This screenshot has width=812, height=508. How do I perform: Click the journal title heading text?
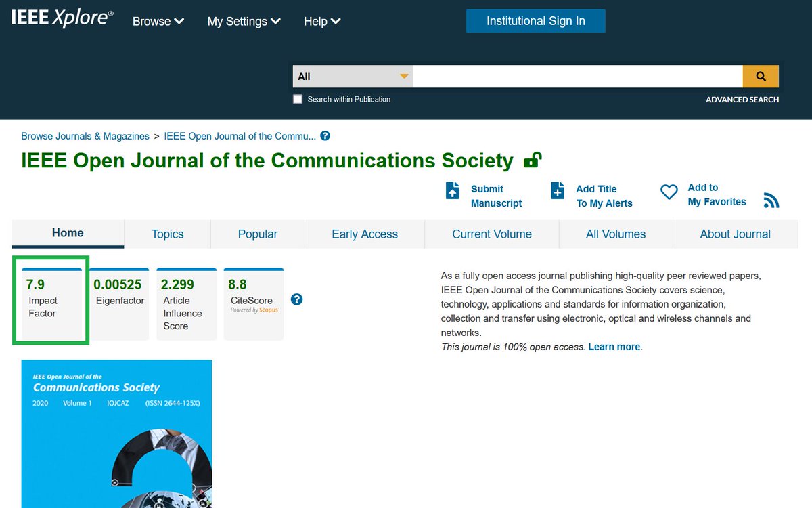click(x=267, y=161)
